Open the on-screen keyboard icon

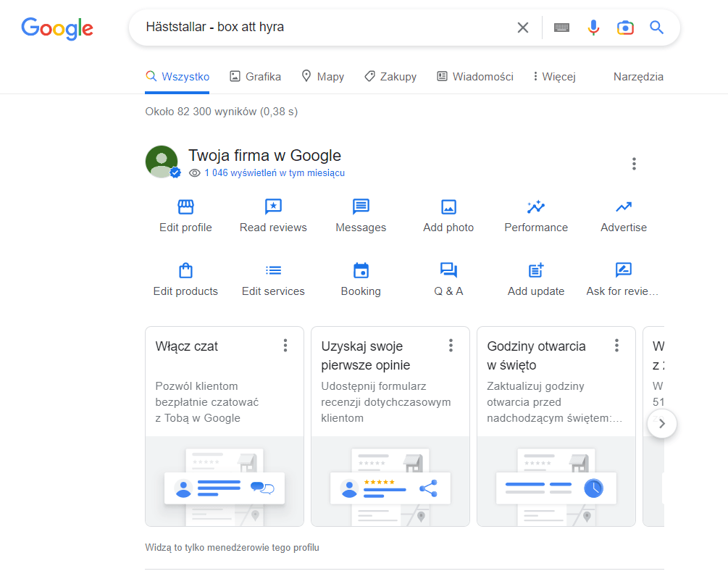(562, 28)
